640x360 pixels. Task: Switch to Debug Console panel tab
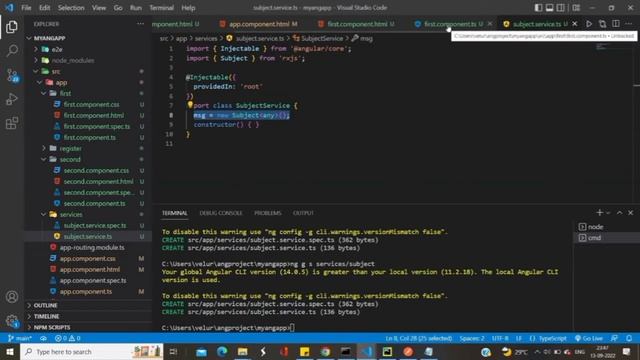[x=221, y=213]
